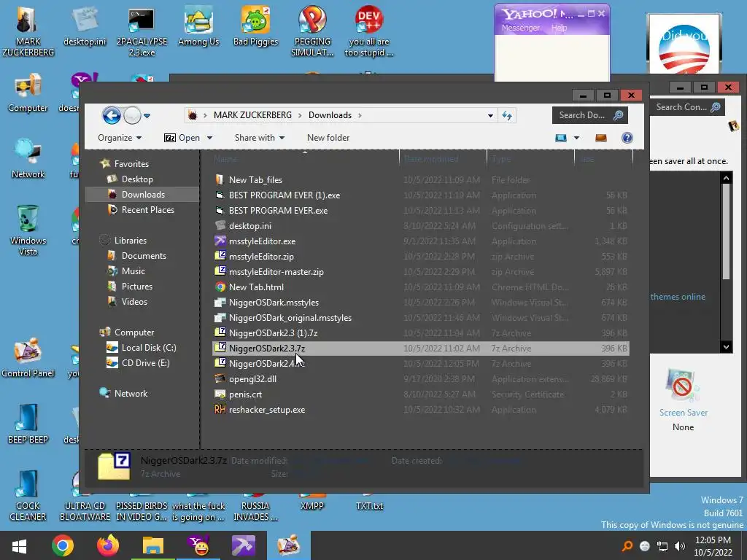Viewport: 747px width, 560px height.
Task: Select msstyleEditor.exe in the file list
Action: pos(262,241)
